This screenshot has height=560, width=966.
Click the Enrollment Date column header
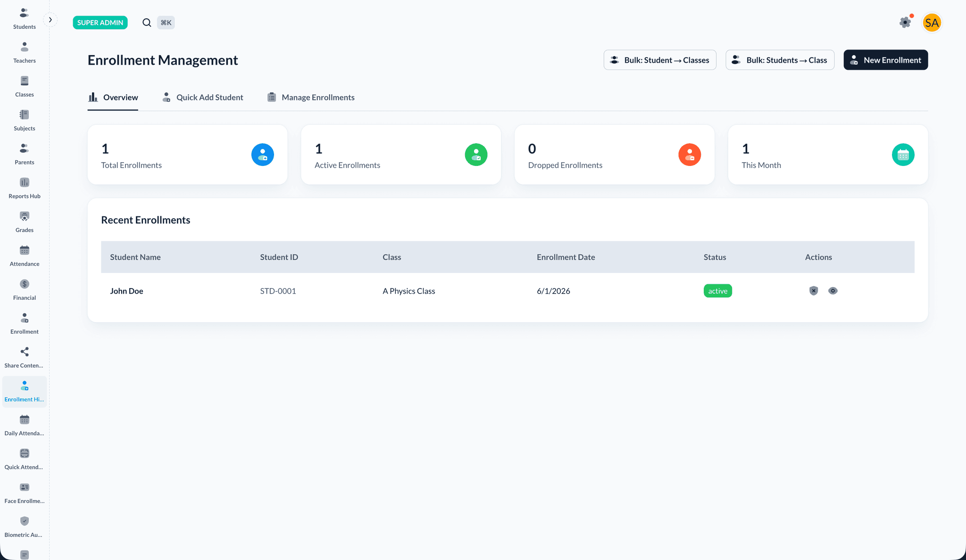pos(566,257)
